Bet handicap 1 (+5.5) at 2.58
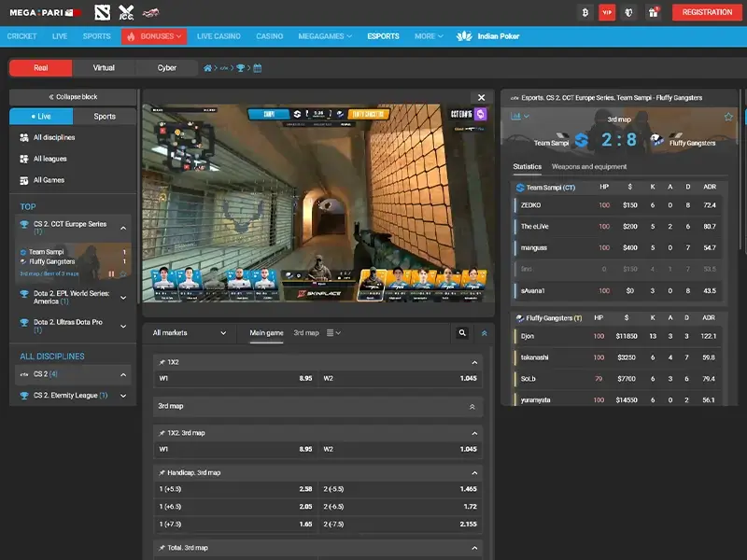 [x=235, y=489]
